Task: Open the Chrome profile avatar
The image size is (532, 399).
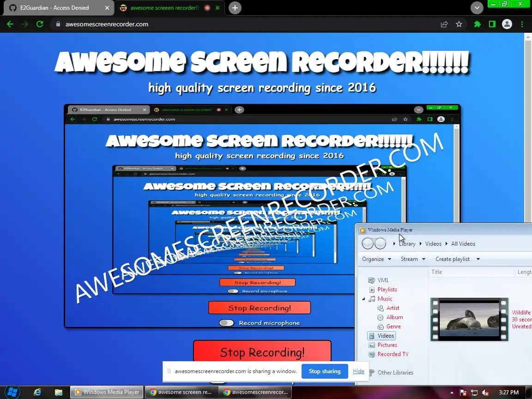Action: (507, 24)
